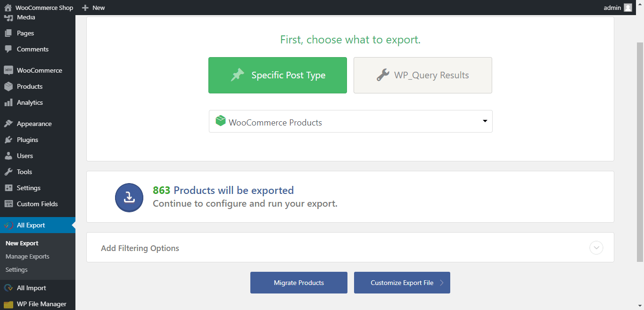644x310 pixels.
Task: Click admin username in top bar
Action: pyautogui.click(x=612, y=8)
